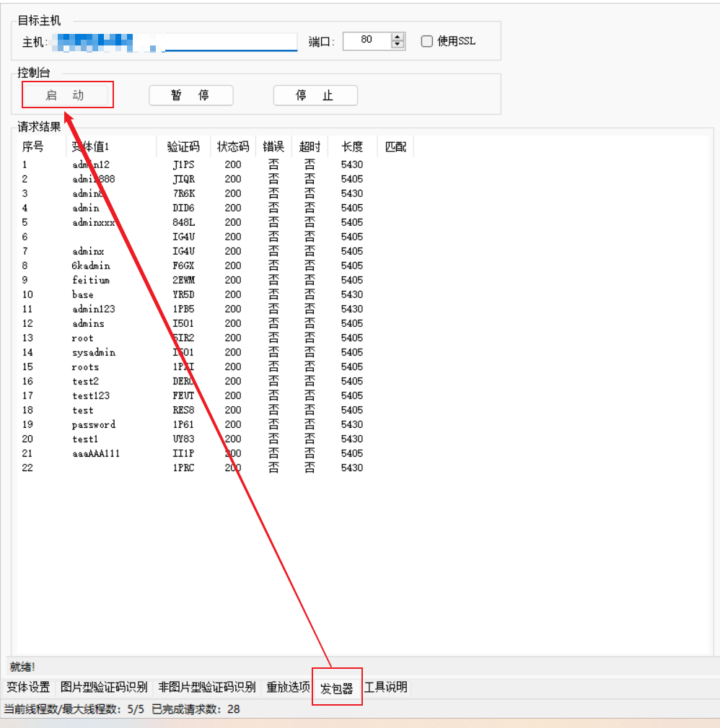
Task: Select result row with feitium
Action: 91,280
